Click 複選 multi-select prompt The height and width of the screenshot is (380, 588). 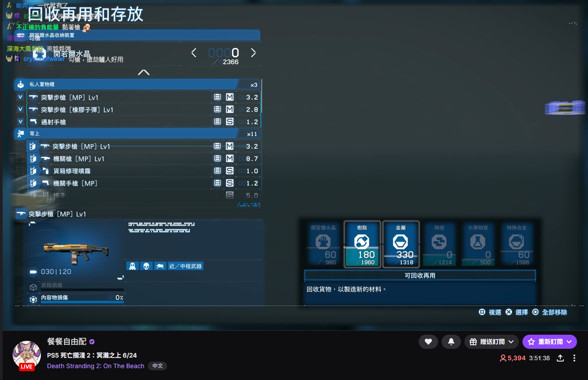[x=490, y=312]
